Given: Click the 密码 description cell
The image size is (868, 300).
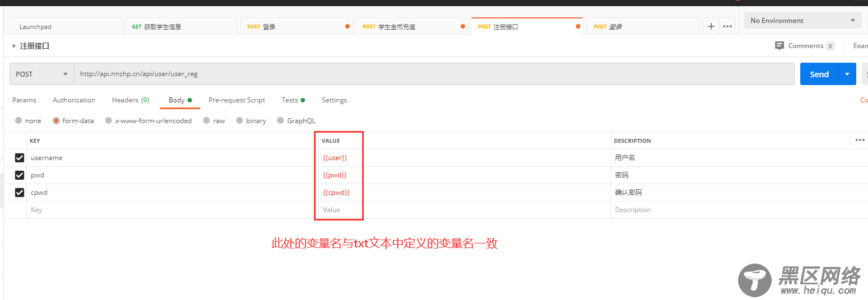Looking at the screenshot, I should [739, 175].
